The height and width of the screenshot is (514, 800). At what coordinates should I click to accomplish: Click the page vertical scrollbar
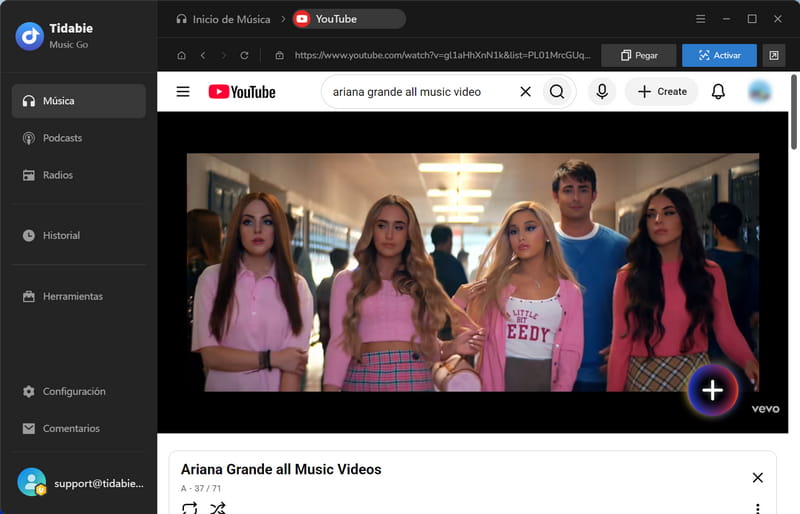[794, 112]
